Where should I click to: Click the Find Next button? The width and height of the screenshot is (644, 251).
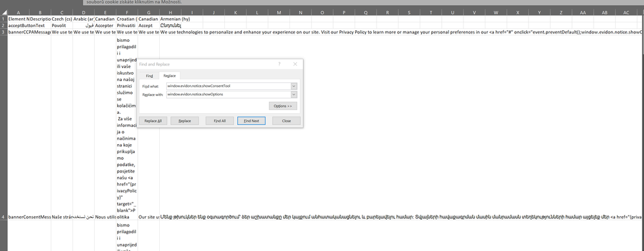point(251,121)
